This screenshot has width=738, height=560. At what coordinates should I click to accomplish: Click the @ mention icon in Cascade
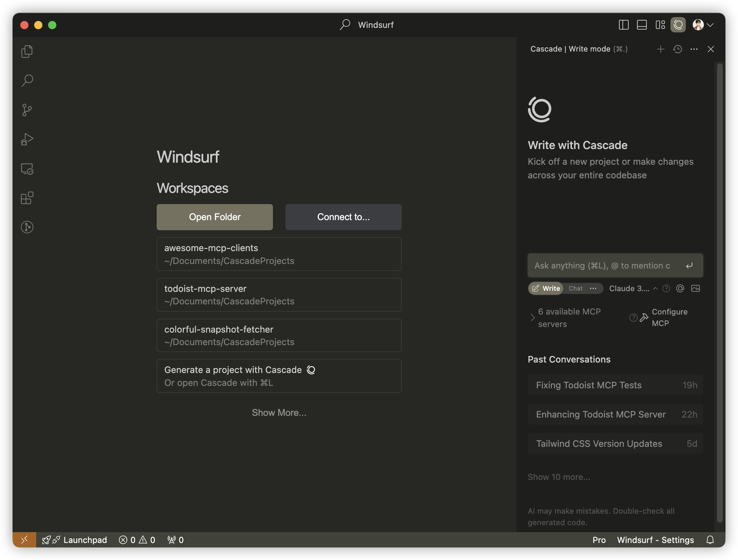pyautogui.click(x=680, y=288)
